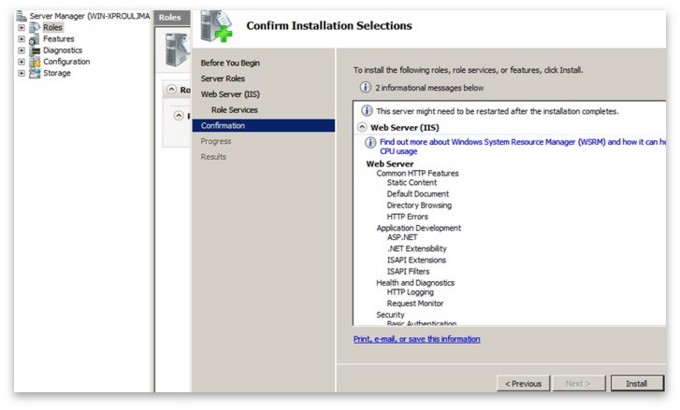Collapse the Ro... summary section chevron
Screen dimensions: 680x410
coord(172,89)
